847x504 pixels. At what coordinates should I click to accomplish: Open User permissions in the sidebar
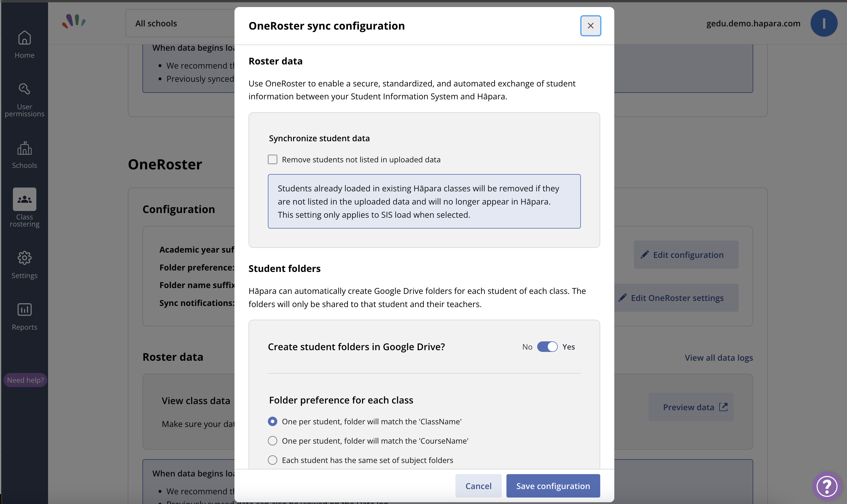(x=24, y=100)
